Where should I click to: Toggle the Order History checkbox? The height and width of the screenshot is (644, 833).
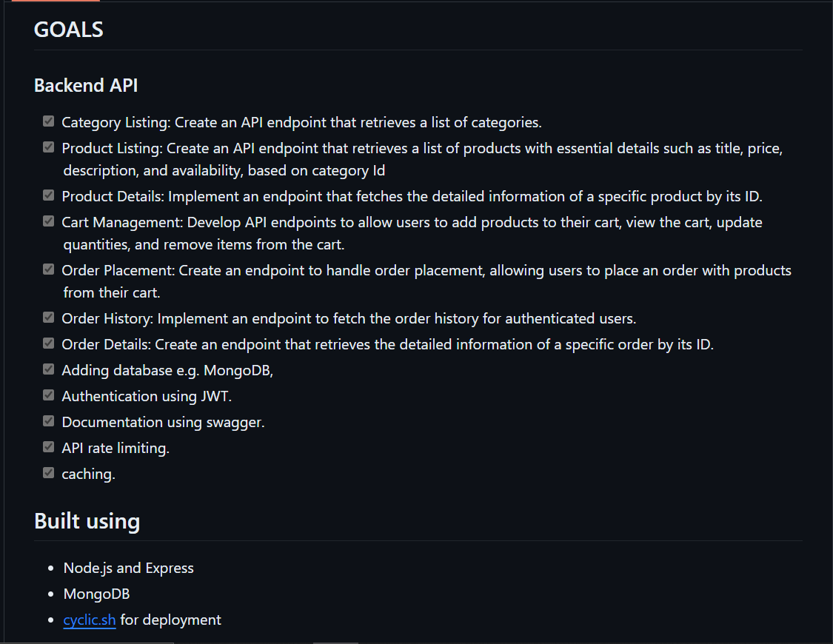coord(48,318)
